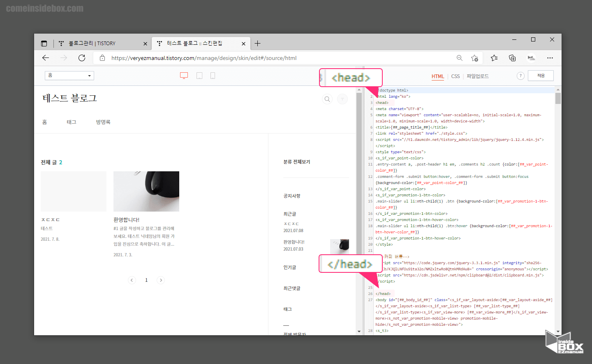Screen dimensions: 592x364
Task: Click the Inside BOX extension icon
Action: 531,58
